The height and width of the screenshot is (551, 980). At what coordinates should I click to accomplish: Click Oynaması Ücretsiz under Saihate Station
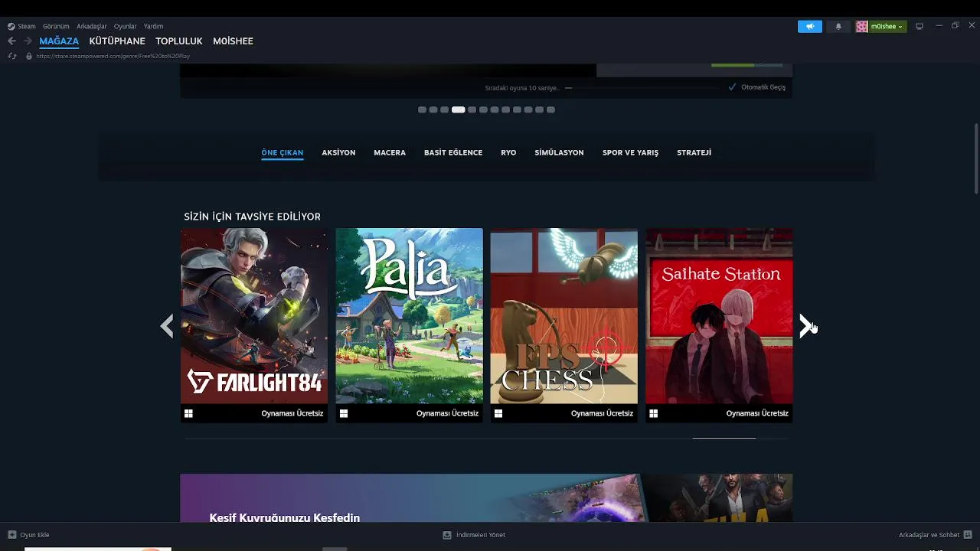757,413
